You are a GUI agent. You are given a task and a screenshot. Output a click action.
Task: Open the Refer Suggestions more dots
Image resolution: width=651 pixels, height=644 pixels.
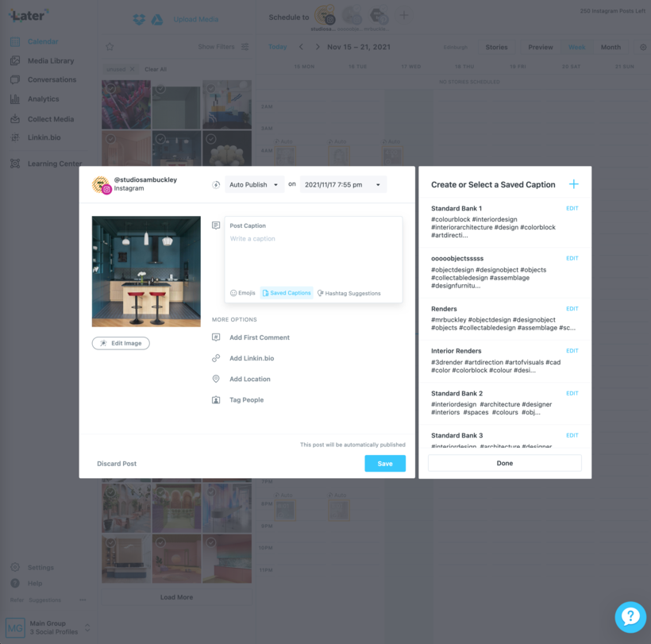(83, 600)
